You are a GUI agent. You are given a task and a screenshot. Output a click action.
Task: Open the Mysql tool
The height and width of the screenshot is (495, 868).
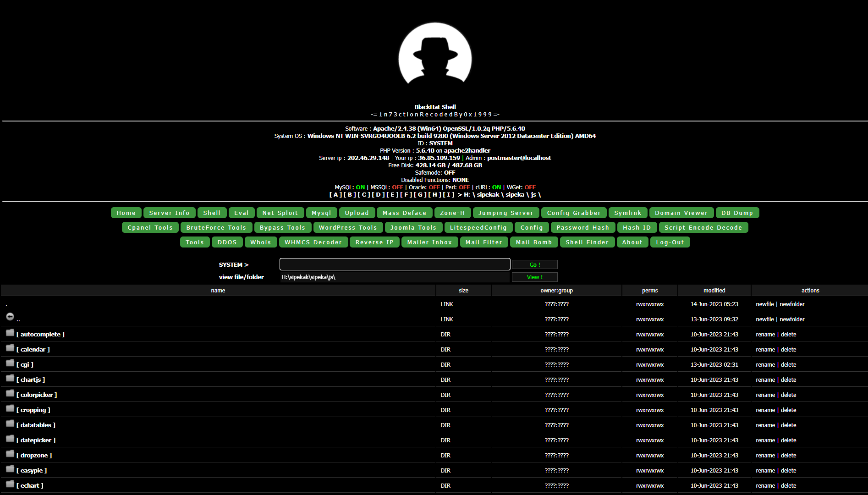click(322, 213)
